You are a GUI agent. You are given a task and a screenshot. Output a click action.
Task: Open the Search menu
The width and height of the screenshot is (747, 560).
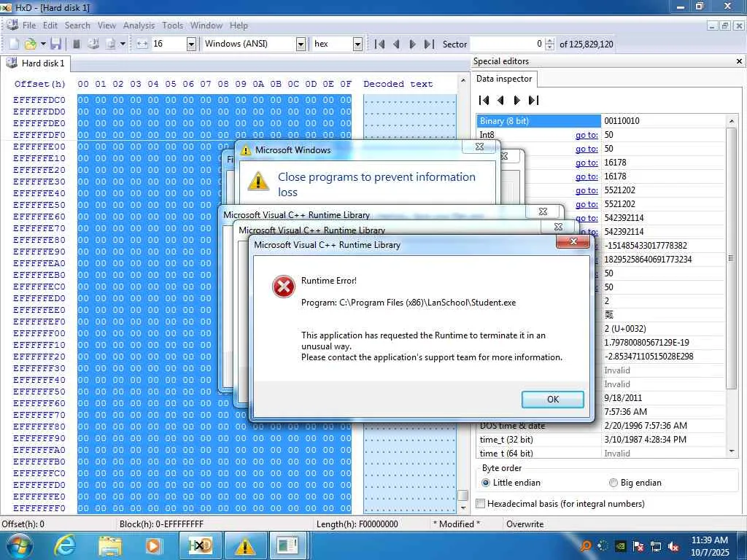(77, 26)
